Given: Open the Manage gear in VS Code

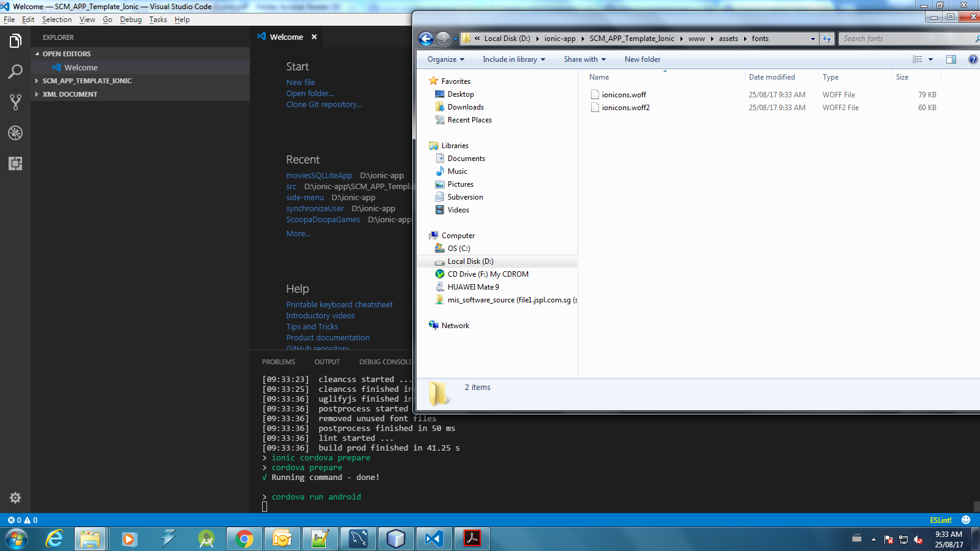Looking at the screenshot, I should (15, 498).
